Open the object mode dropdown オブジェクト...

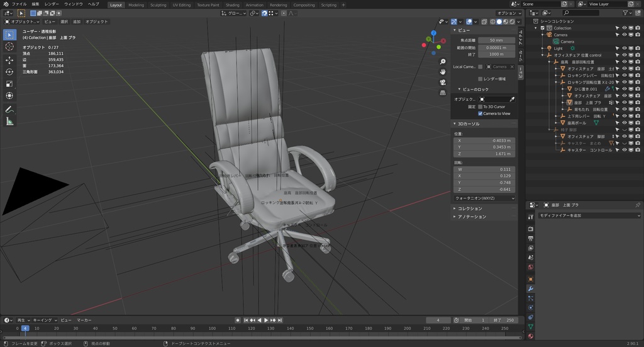tap(22, 22)
